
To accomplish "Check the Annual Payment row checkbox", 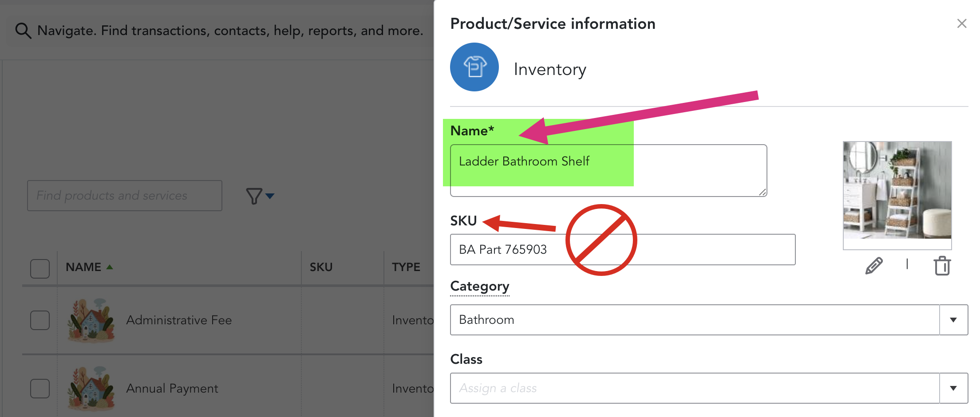I will [40, 388].
